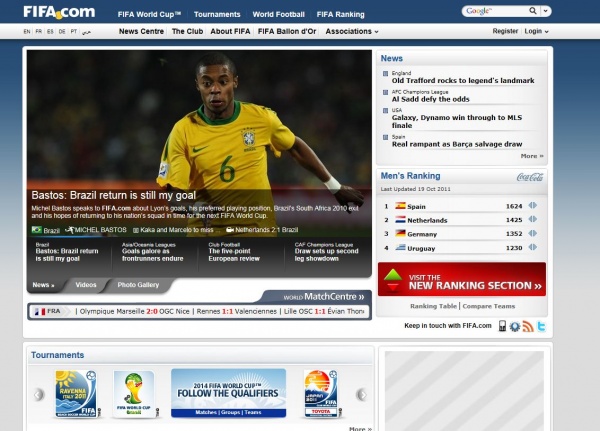
Task: Click More in the News panel
Action: [532, 156]
